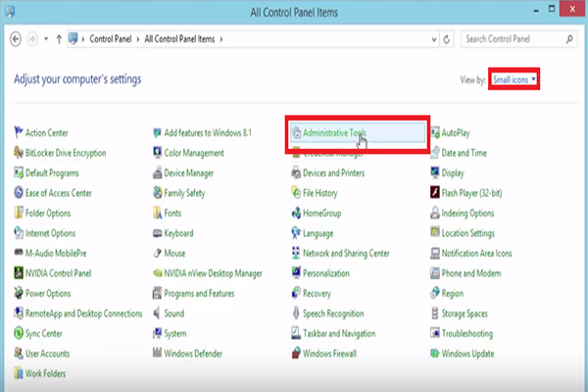
Task: Click the Troubleshooting icon
Action: 435,333
